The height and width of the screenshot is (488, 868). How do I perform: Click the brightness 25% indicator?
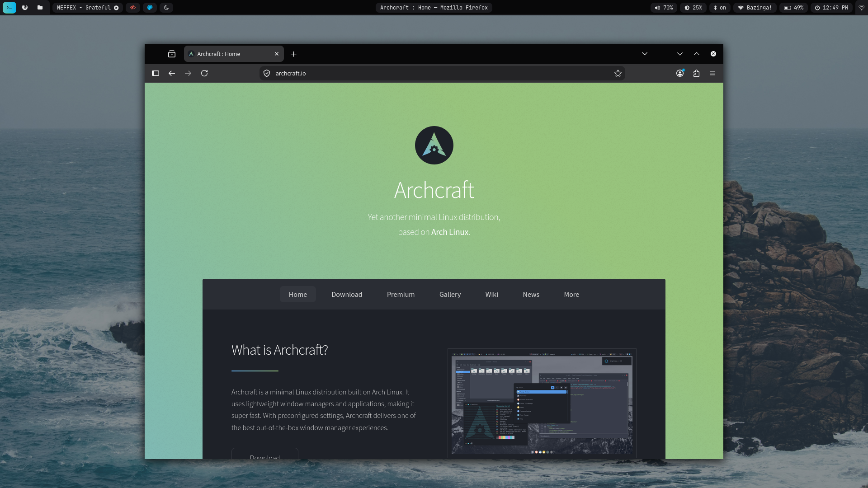point(693,8)
